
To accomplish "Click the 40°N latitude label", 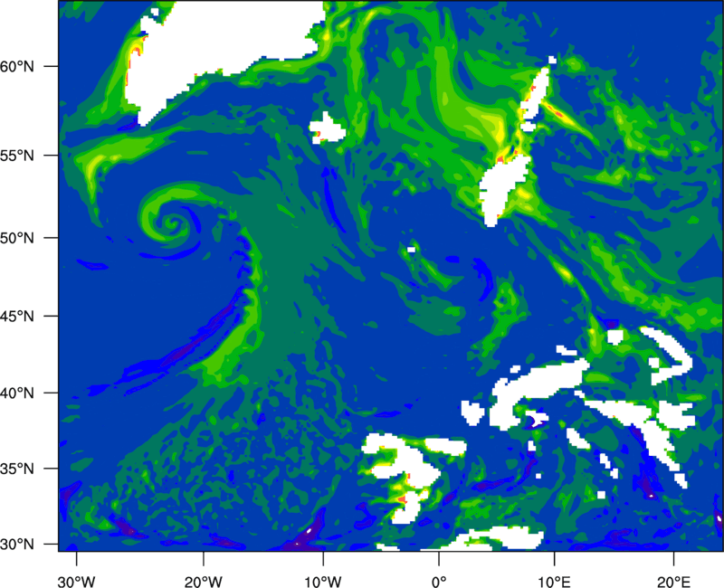I will (17, 393).
